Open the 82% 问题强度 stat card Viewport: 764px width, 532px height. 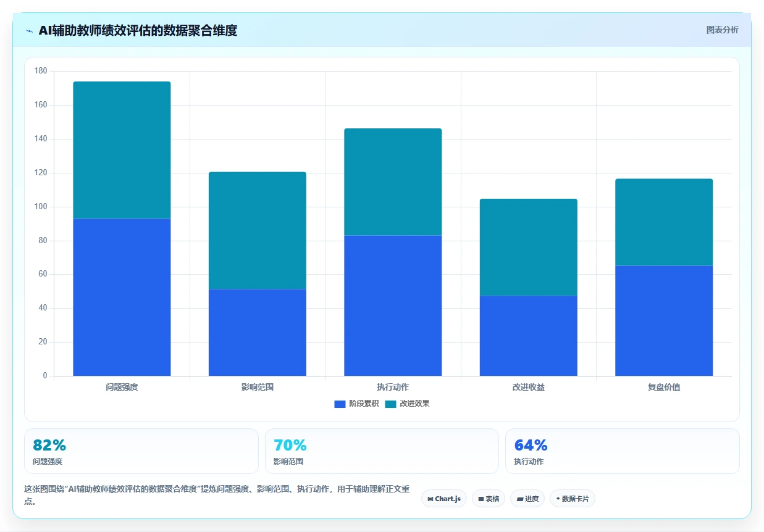141,451
